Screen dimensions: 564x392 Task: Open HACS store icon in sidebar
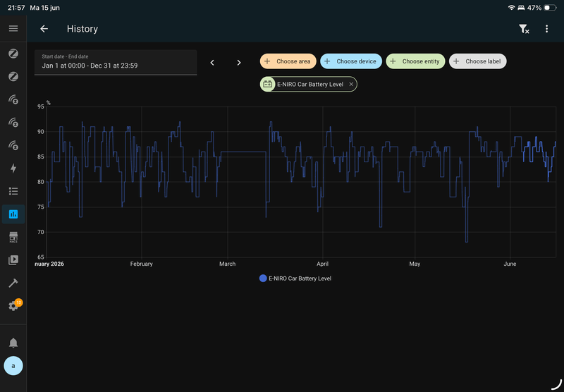click(x=13, y=237)
